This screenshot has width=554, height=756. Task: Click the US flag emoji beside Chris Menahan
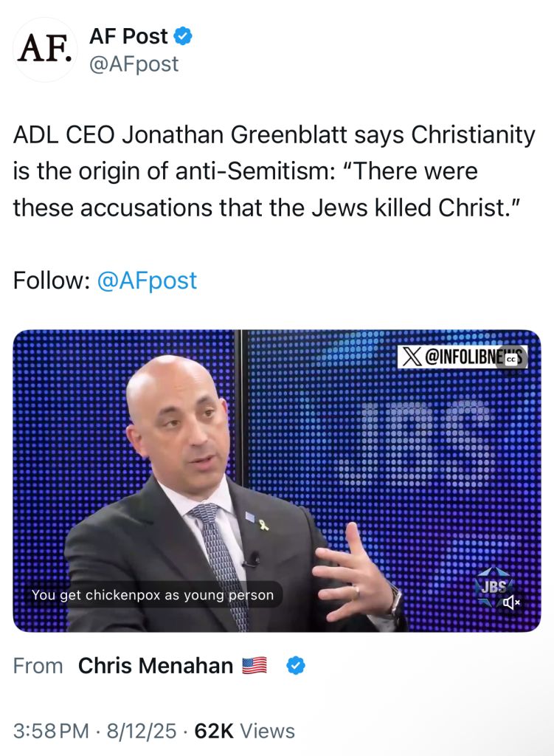click(x=254, y=665)
